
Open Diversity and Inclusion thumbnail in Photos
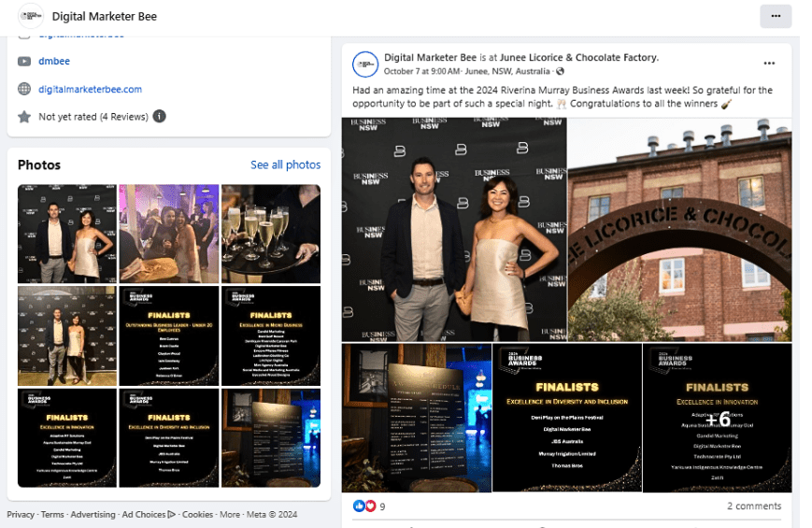169,438
